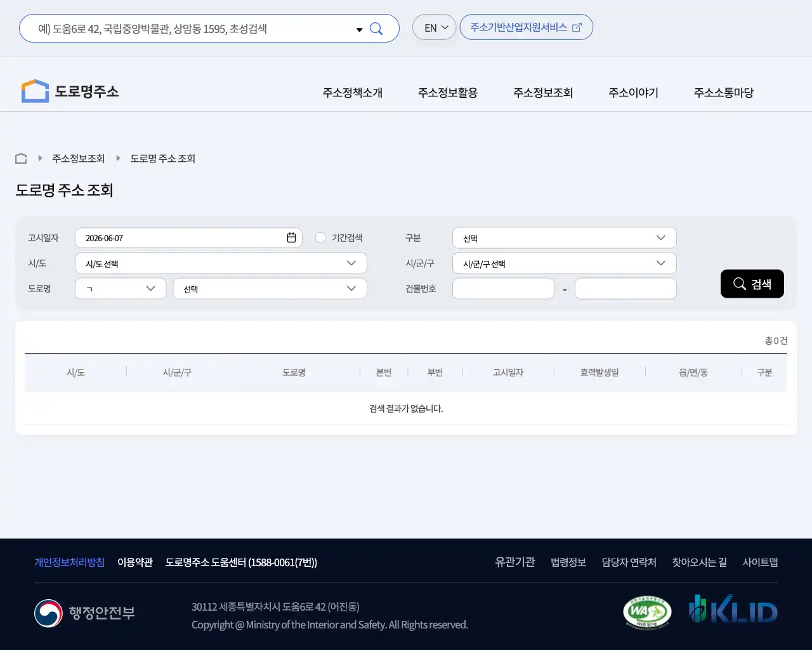Click the 건물번호 main number field
Image resolution: width=812 pixels, height=650 pixels.
click(x=503, y=288)
